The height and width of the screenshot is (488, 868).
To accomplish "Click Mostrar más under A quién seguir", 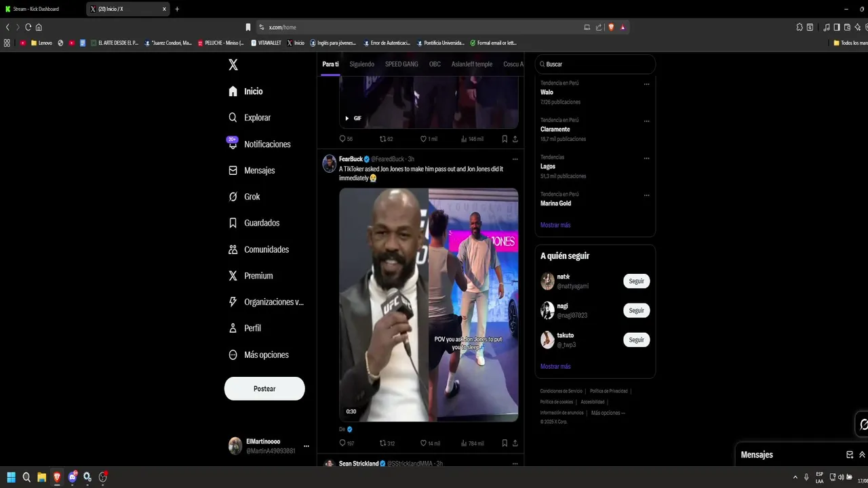I will pos(555,367).
